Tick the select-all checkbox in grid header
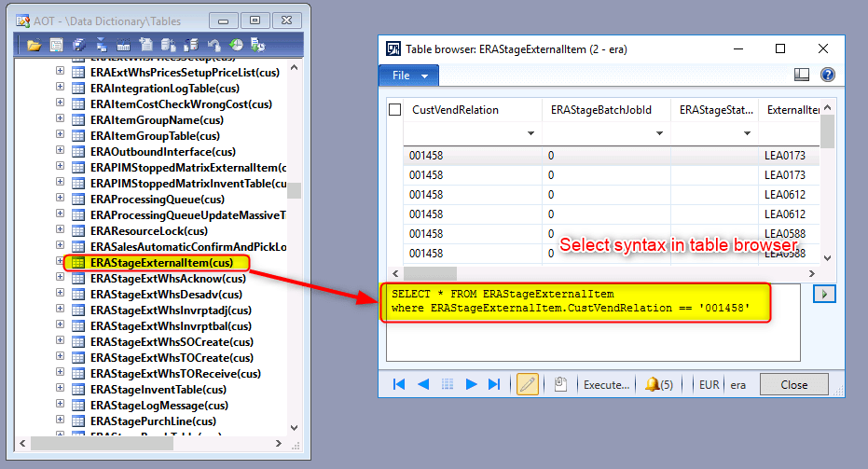 [x=395, y=110]
